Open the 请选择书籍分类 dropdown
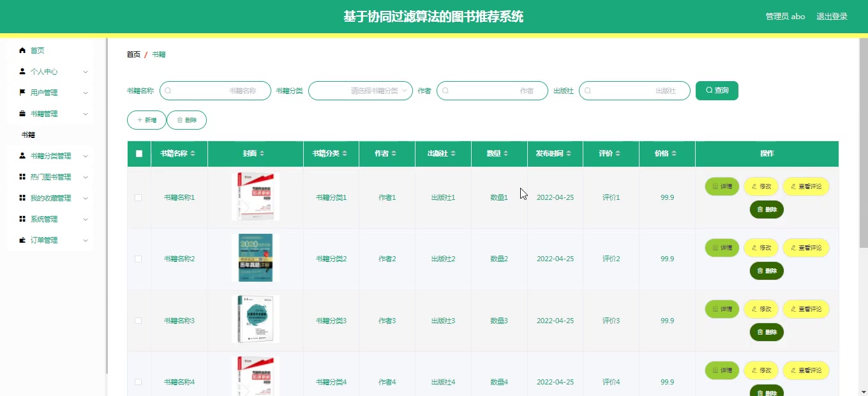The image size is (868, 396). (360, 90)
